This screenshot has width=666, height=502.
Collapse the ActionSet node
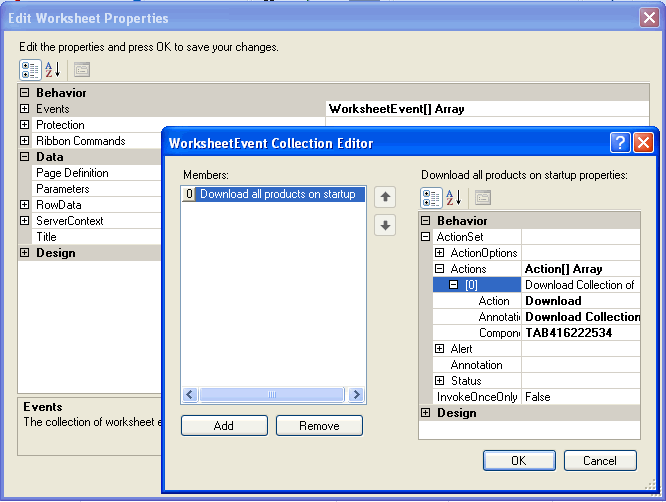pyautogui.click(x=426, y=237)
